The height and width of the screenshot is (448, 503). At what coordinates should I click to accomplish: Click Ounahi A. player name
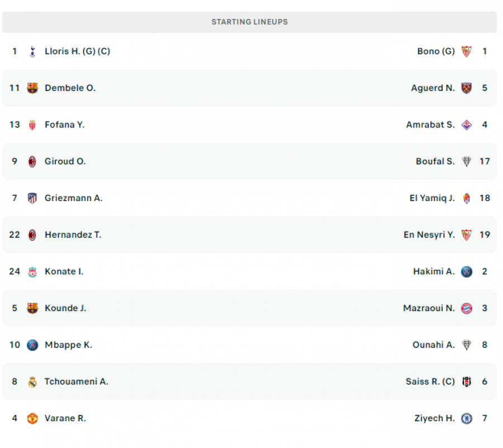[434, 345]
